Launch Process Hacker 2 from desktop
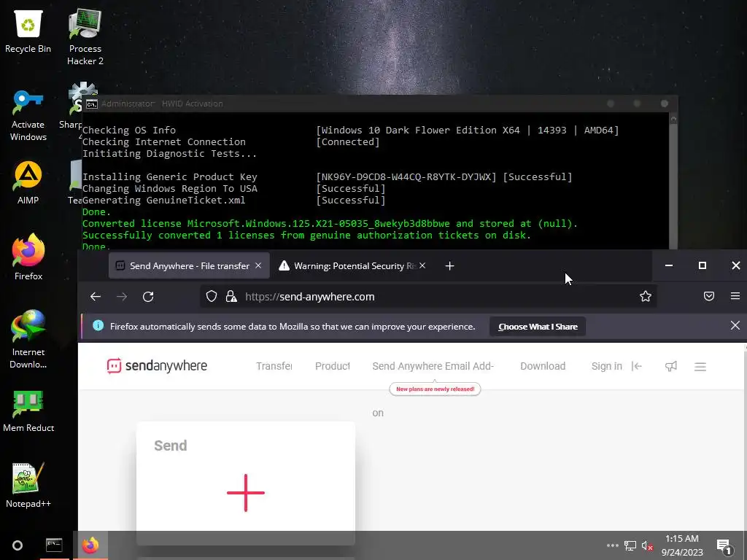 tap(85, 37)
